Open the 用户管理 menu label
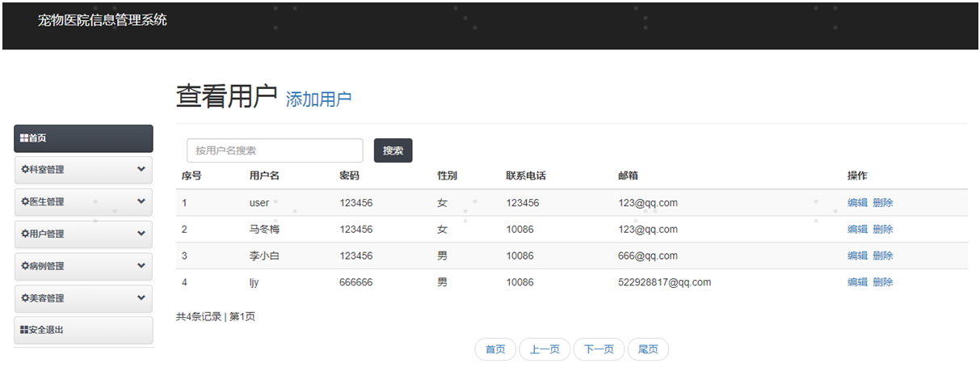The width and height of the screenshot is (980, 372). tap(46, 235)
